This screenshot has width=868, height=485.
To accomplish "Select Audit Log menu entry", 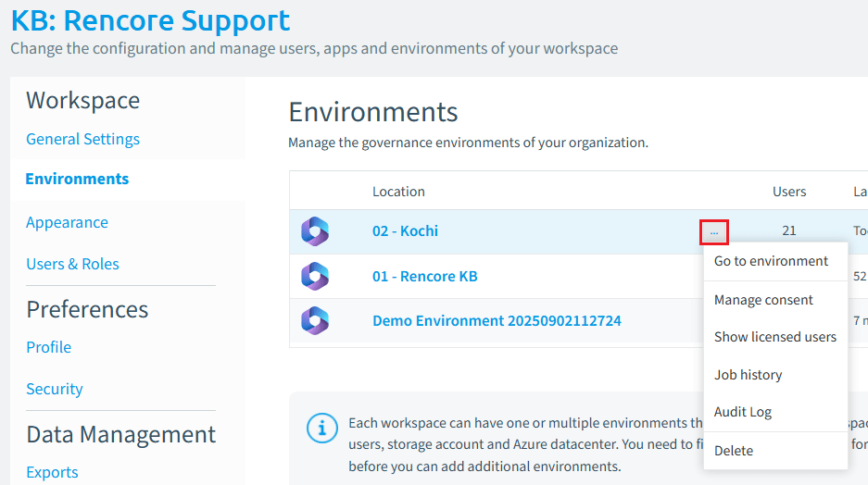I will (x=743, y=412).
